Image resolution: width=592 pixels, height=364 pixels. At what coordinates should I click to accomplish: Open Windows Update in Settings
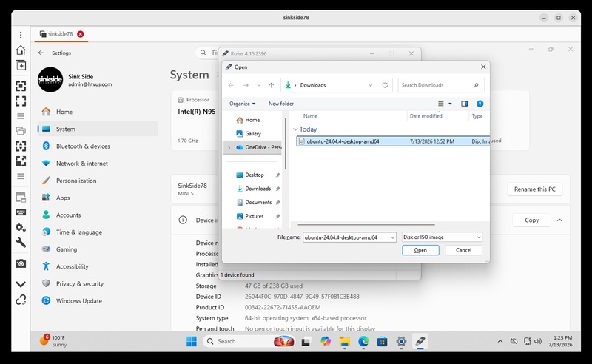point(98,300)
